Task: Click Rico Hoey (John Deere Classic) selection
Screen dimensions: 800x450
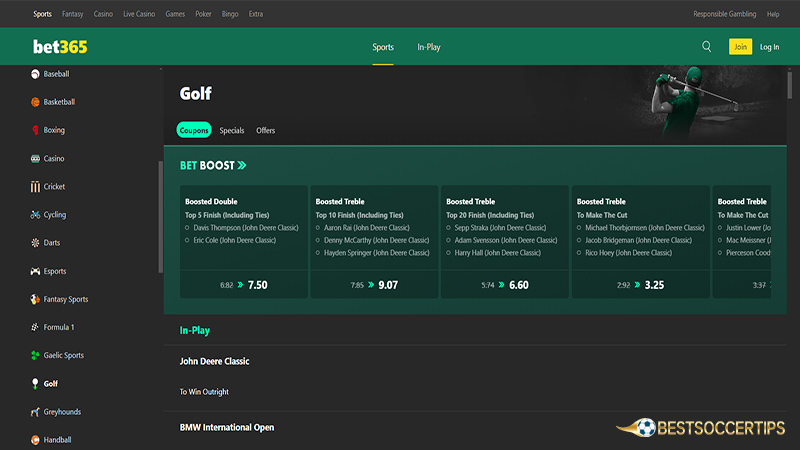Action: 629,253
